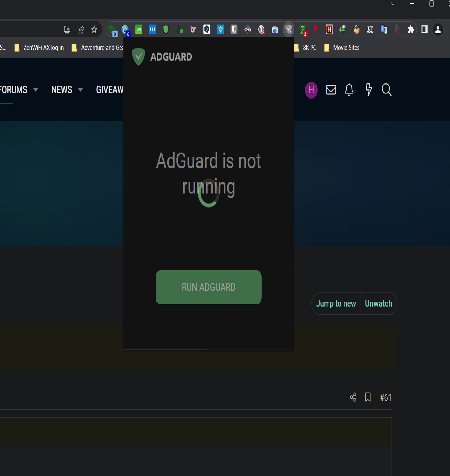The width and height of the screenshot is (450, 476).
Task: Click the grey Bitwarden-style shield extension icon
Action: pos(234,30)
